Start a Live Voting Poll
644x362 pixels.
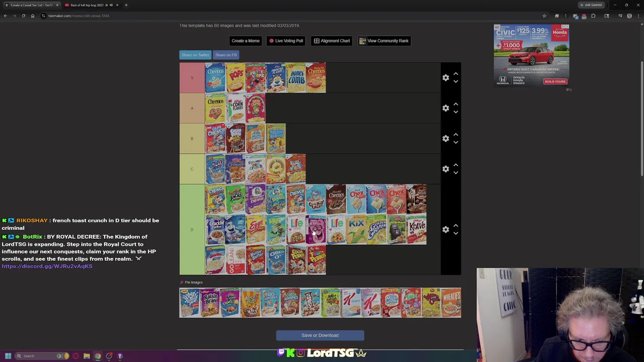pyautogui.click(x=286, y=41)
